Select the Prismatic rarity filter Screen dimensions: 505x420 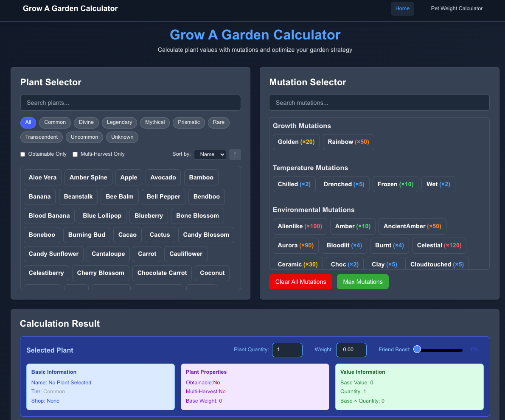[189, 122]
